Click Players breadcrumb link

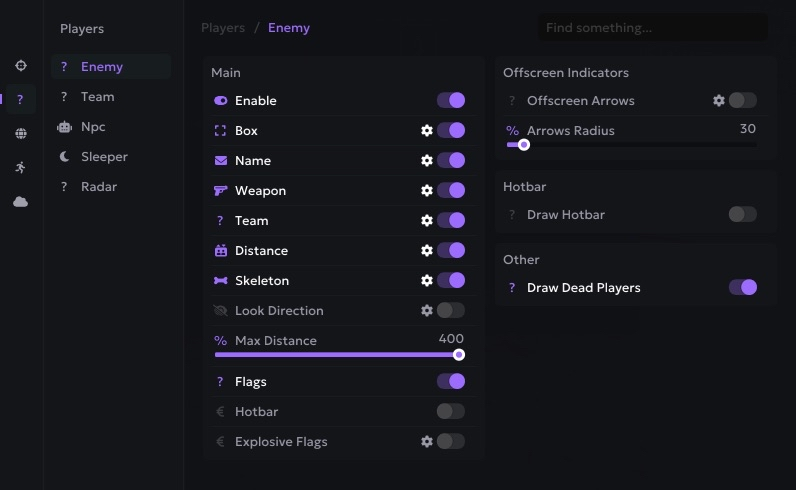pos(223,28)
